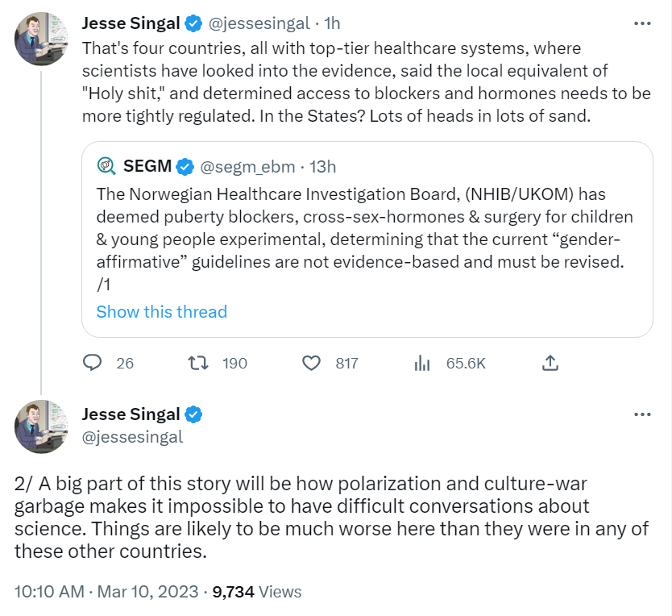This screenshot has height=616, width=672.
Task: Click verified badge next to SEGM name
Action: point(185,167)
